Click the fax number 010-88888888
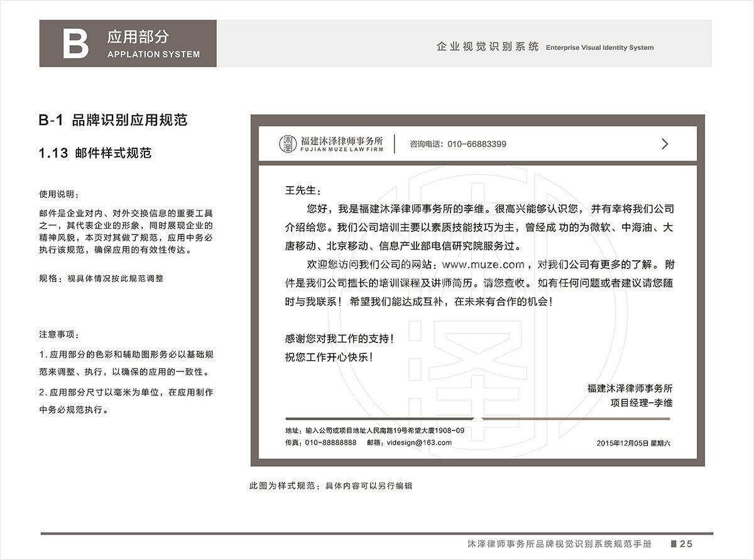This screenshot has width=754, height=560. pyautogui.click(x=331, y=442)
